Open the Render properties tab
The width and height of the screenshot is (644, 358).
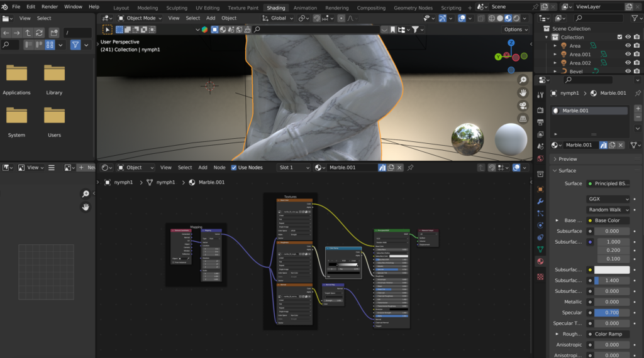pyautogui.click(x=540, y=111)
